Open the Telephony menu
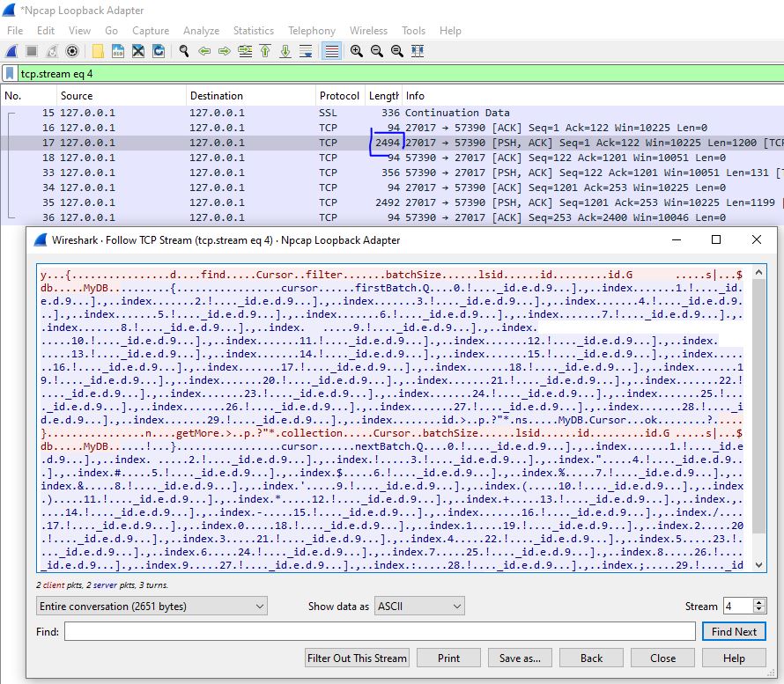This screenshot has width=784, height=684. pos(312,31)
